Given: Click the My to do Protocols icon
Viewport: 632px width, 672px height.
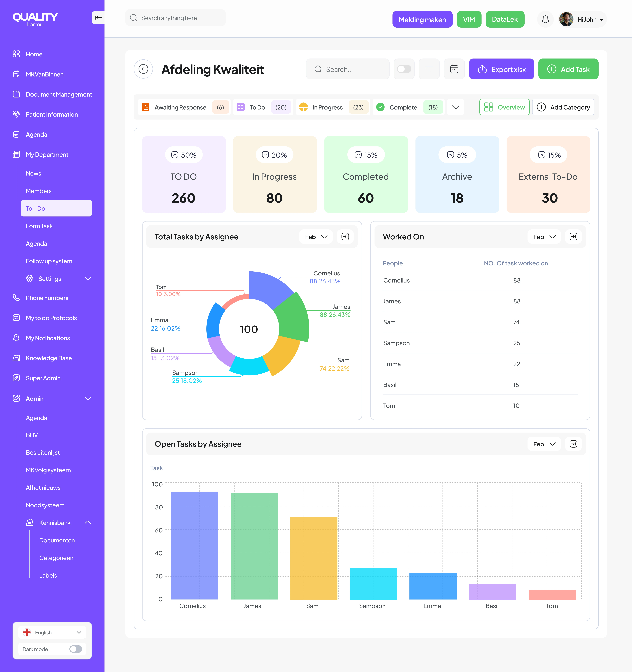Looking at the screenshot, I should [16, 318].
